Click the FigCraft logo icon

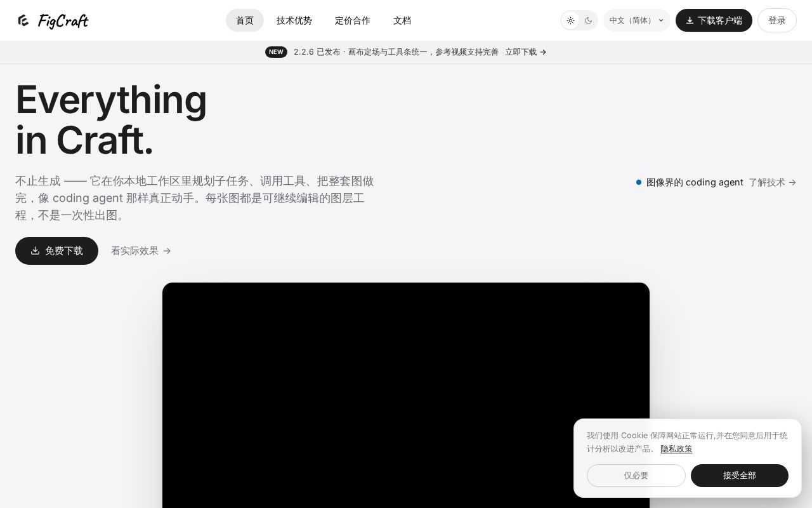coord(23,20)
